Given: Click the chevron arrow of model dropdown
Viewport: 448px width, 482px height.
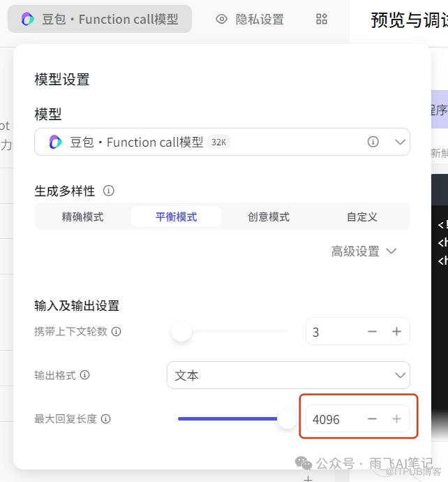Looking at the screenshot, I should tap(400, 142).
